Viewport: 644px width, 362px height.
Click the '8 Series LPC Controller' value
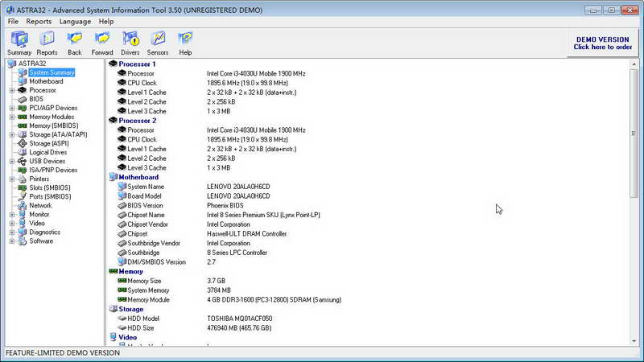237,253
